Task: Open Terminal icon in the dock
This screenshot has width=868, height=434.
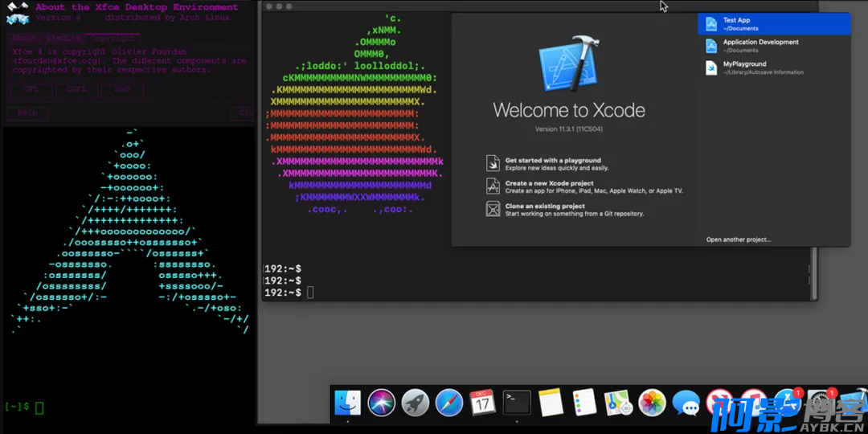Action: click(517, 403)
